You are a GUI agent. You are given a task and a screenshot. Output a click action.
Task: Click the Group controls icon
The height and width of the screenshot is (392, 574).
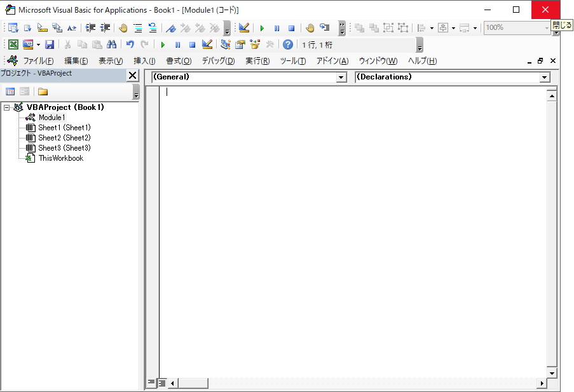(388, 28)
